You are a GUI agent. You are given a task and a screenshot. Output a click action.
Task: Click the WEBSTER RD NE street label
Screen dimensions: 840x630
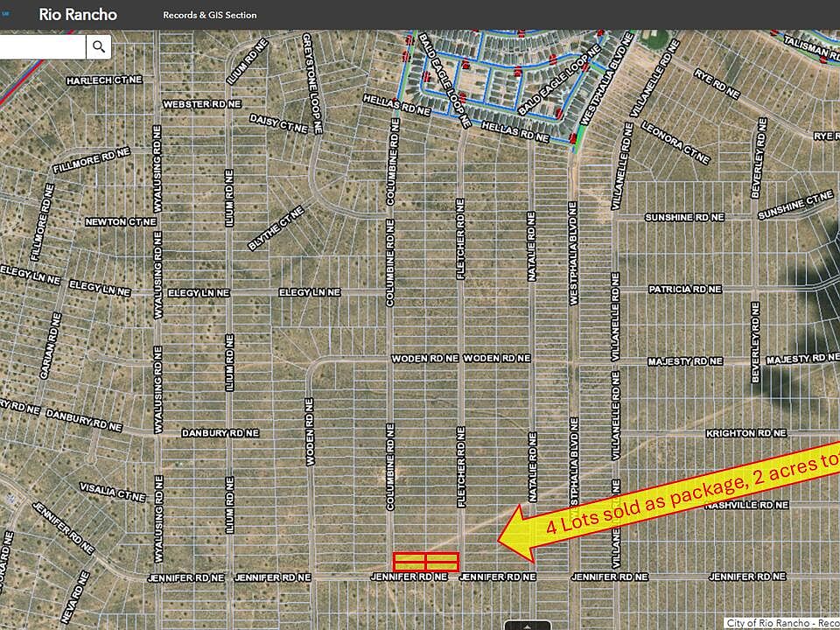[202, 104]
